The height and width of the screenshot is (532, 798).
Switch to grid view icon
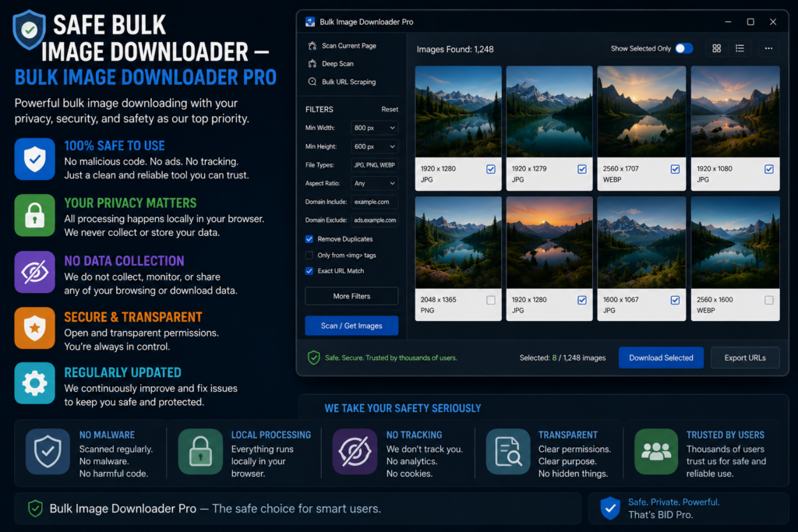pyautogui.click(x=717, y=48)
